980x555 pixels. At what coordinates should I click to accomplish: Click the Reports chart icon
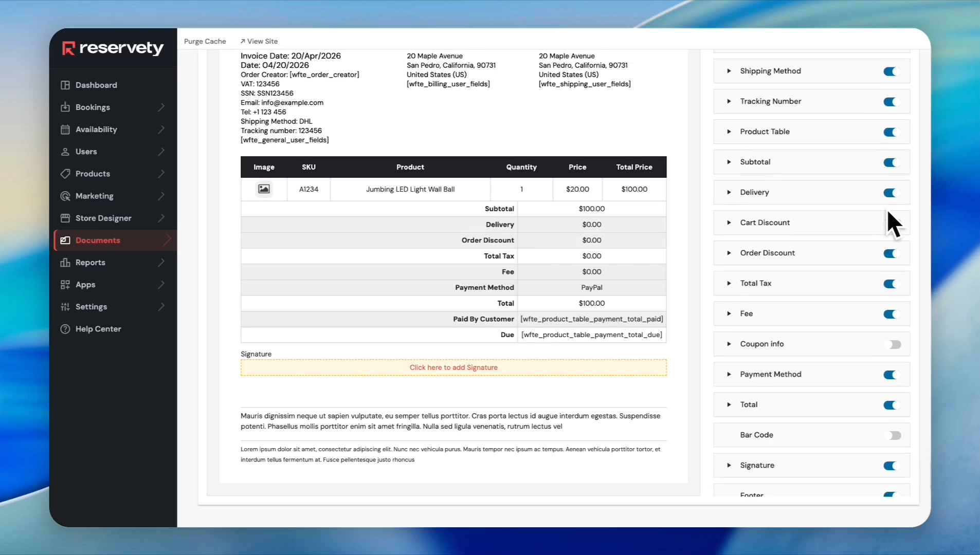pos(65,263)
